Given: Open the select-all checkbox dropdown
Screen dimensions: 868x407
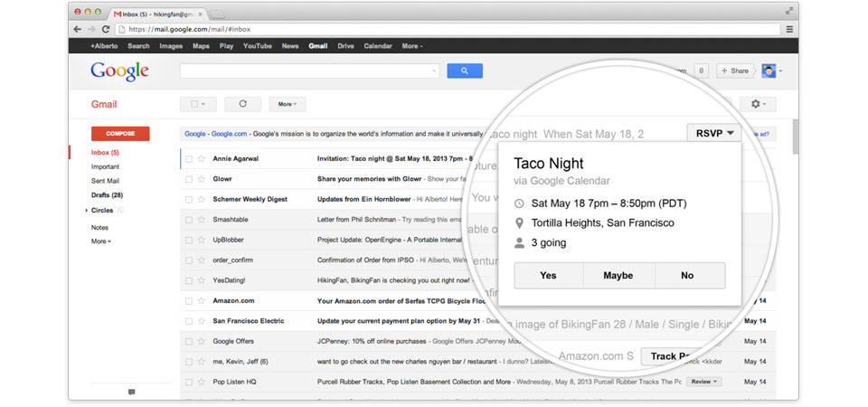Looking at the screenshot, I should click(x=198, y=104).
